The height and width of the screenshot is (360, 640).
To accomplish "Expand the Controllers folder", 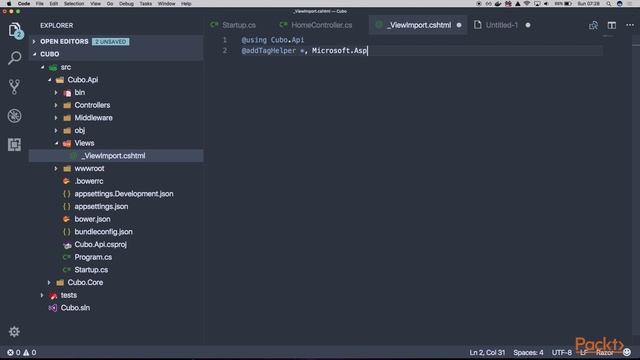I will coord(56,105).
